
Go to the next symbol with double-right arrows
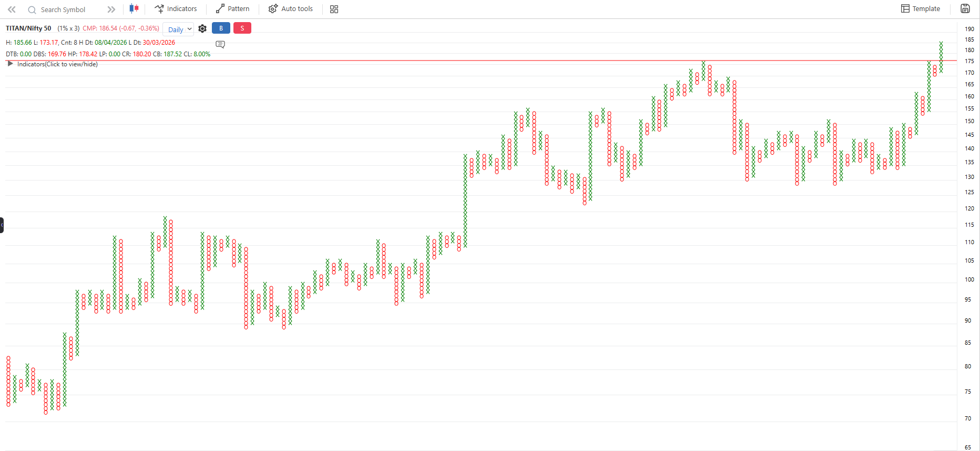(x=111, y=9)
